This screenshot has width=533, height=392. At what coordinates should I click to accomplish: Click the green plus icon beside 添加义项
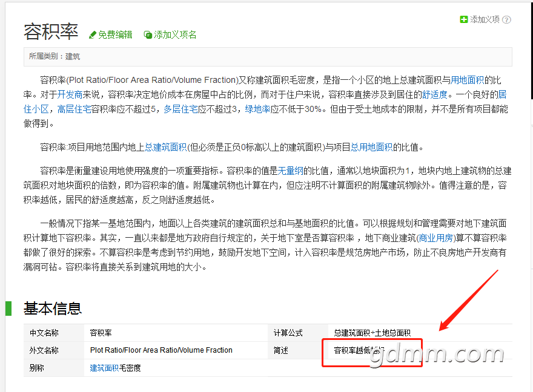point(464,20)
